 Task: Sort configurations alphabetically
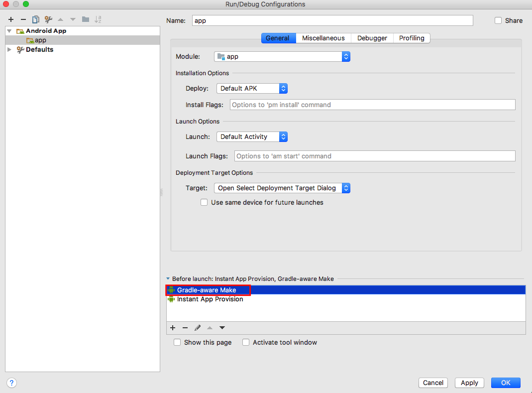pos(98,19)
